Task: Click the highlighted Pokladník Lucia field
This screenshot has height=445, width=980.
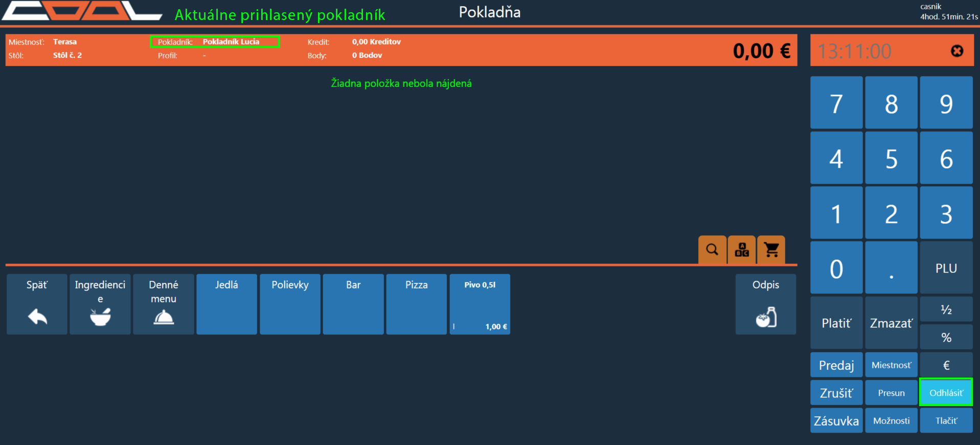Action: pyautogui.click(x=215, y=42)
